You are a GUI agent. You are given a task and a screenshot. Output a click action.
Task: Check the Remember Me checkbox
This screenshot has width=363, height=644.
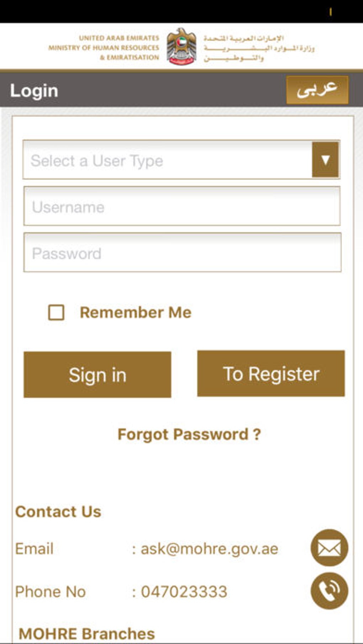tap(56, 313)
